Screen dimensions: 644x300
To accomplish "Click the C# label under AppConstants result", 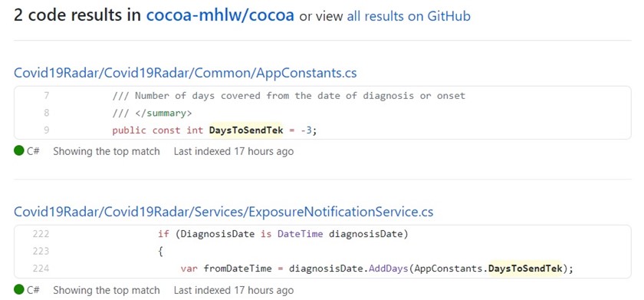I will [33, 151].
